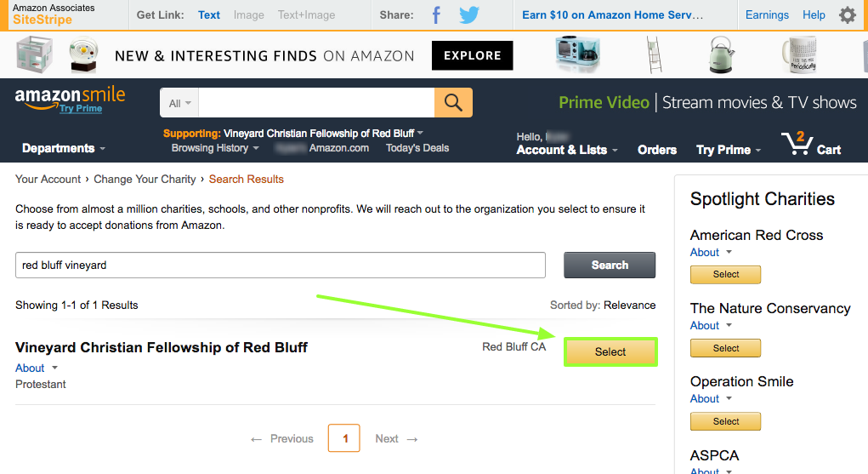Viewport: 868px width, 474px height.
Task: Select Vineyard Christian Fellowship of Red Bluff
Action: click(x=610, y=352)
